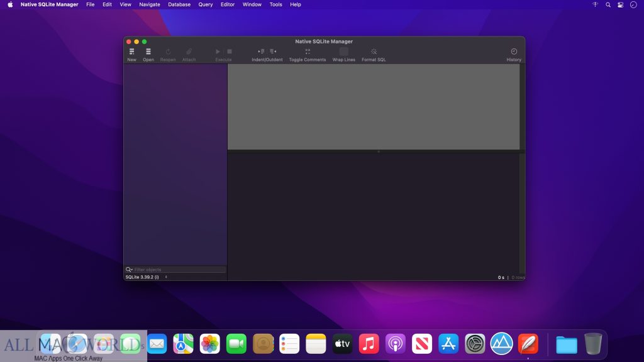The width and height of the screenshot is (644, 362).
Task: Click the Format SQL toolbar icon
Action: [374, 52]
